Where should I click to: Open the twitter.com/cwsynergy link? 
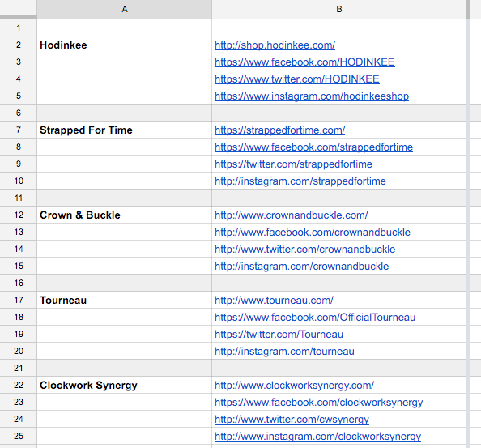click(x=292, y=419)
